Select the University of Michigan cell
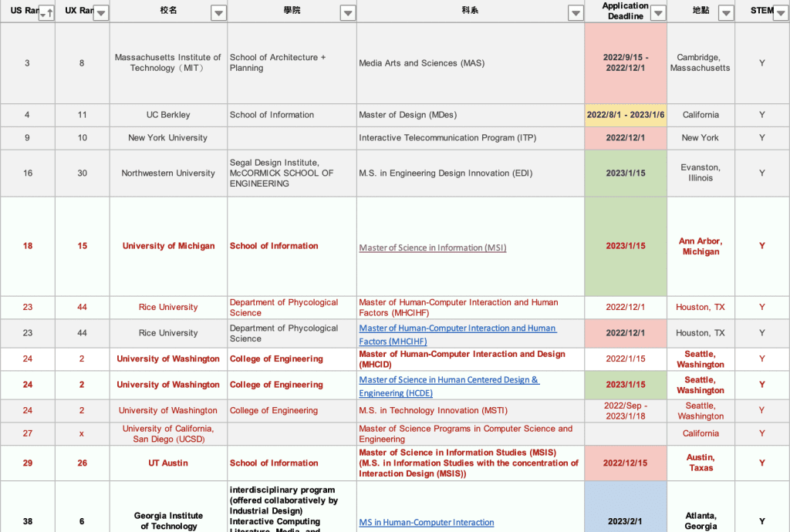790x532 pixels. click(168, 246)
